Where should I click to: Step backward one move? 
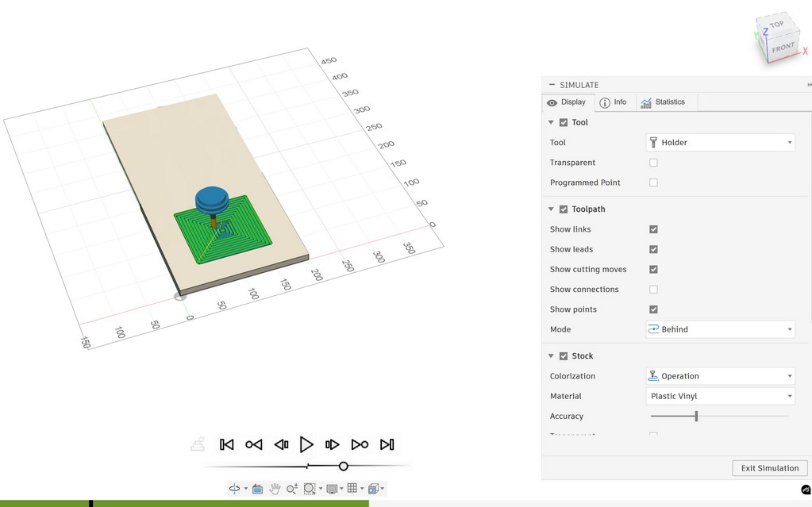(281, 444)
